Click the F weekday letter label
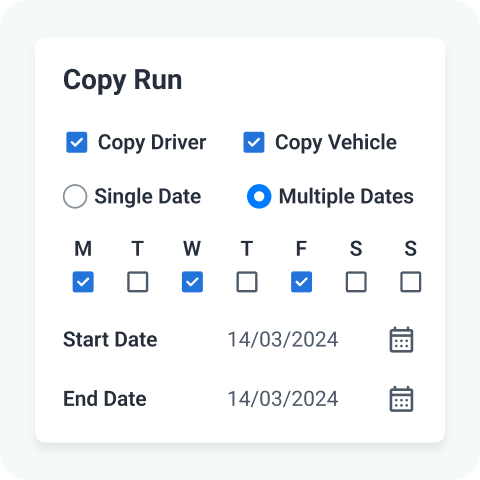Image resolution: width=480 pixels, height=480 pixels. point(301,249)
